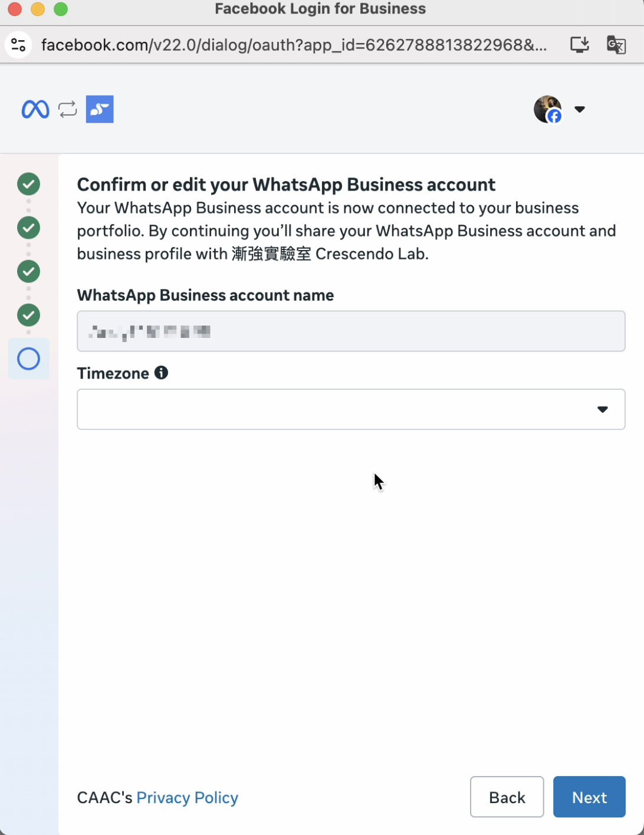Click the Next button
This screenshot has height=835, width=644.
(x=589, y=797)
